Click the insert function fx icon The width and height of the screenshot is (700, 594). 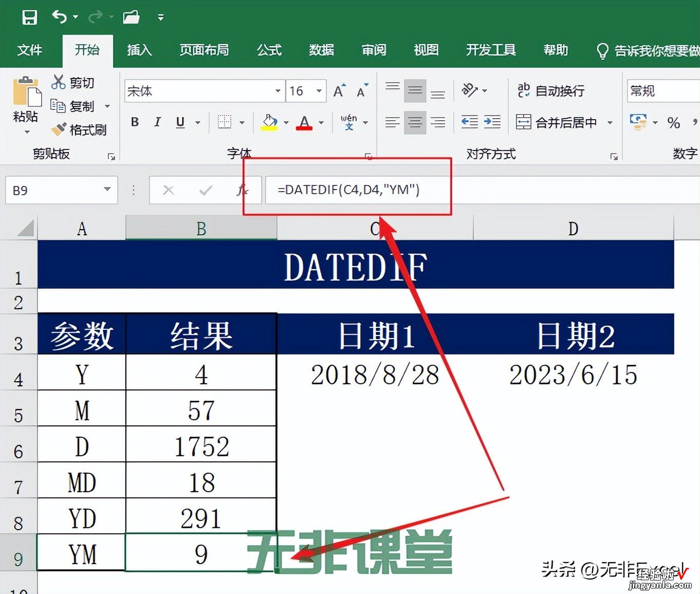(x=243, y=190)
